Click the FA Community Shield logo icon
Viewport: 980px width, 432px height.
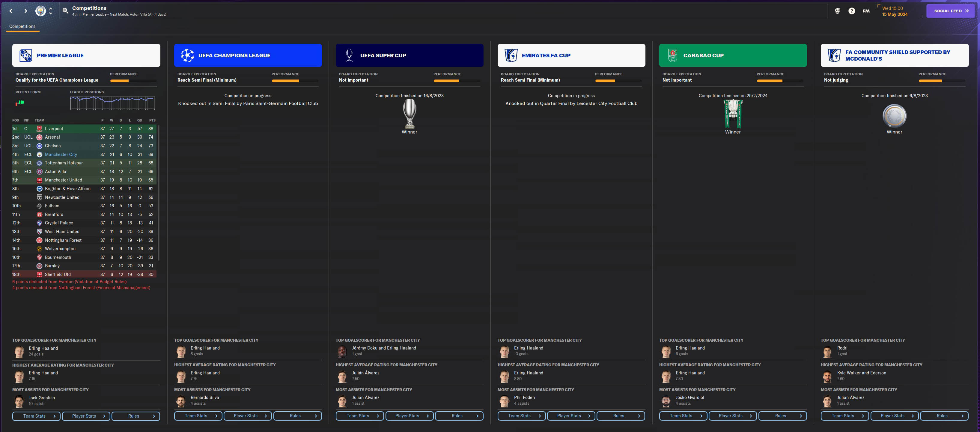(x=834, y=55)
